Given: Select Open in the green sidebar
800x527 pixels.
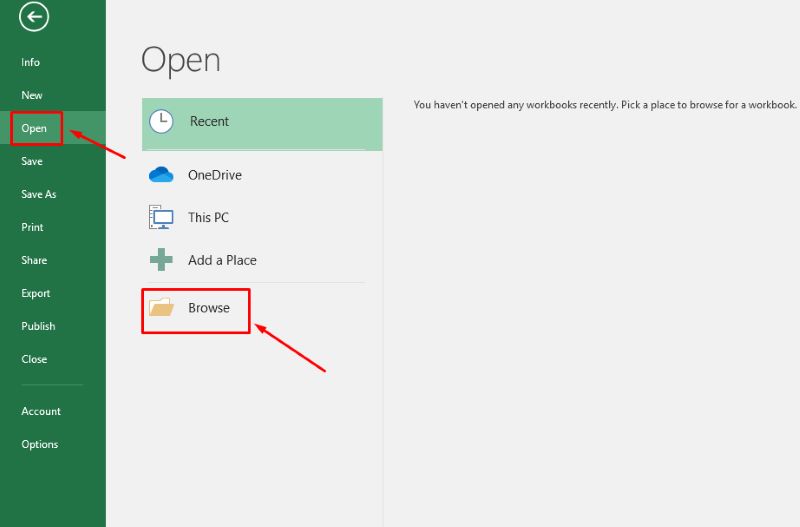Looking at the screenshot, I should pos(34,128).
